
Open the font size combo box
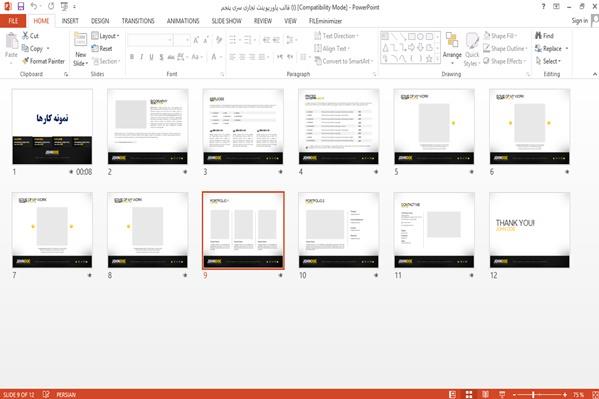(x=182, y=40)
